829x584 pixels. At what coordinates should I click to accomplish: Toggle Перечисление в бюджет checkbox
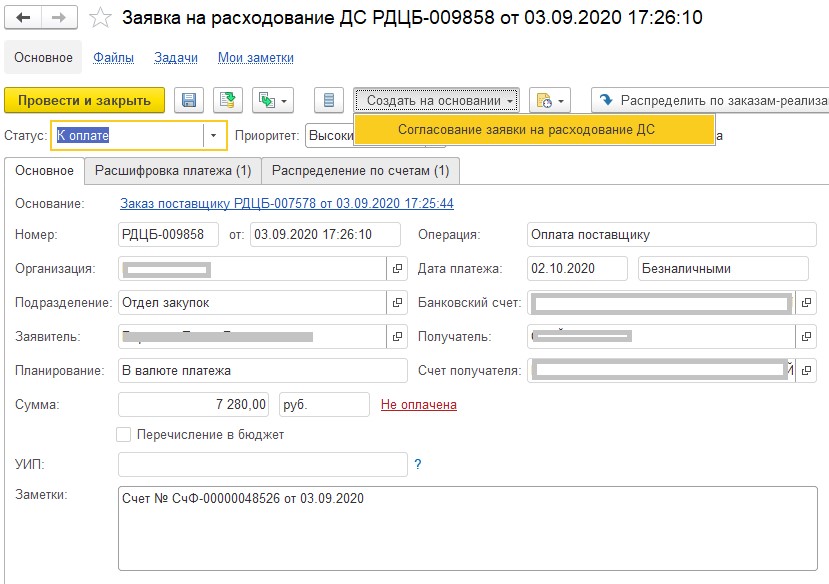click(123, 434)
